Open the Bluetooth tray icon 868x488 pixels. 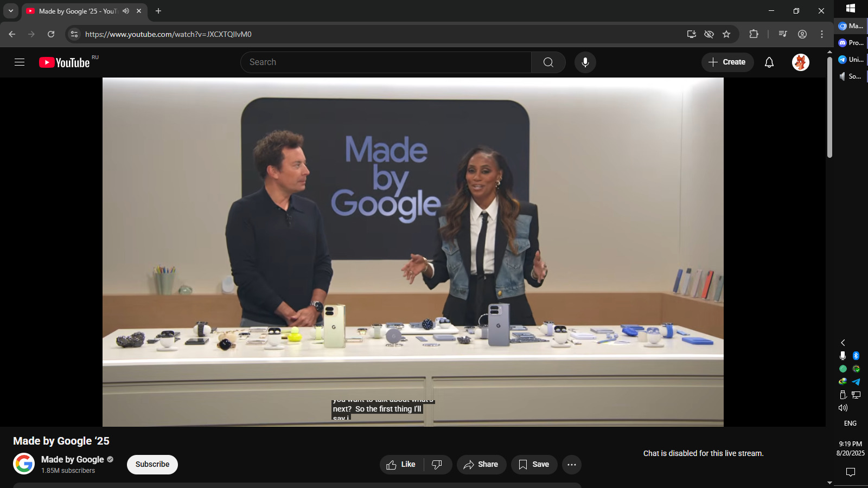[856, 356]
